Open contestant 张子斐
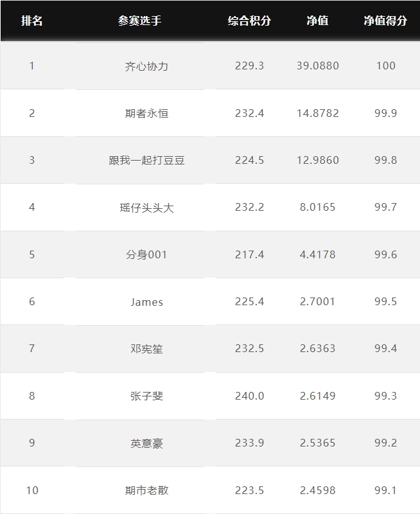The height and width of the screenshot is (514, 420). point(146,396)
